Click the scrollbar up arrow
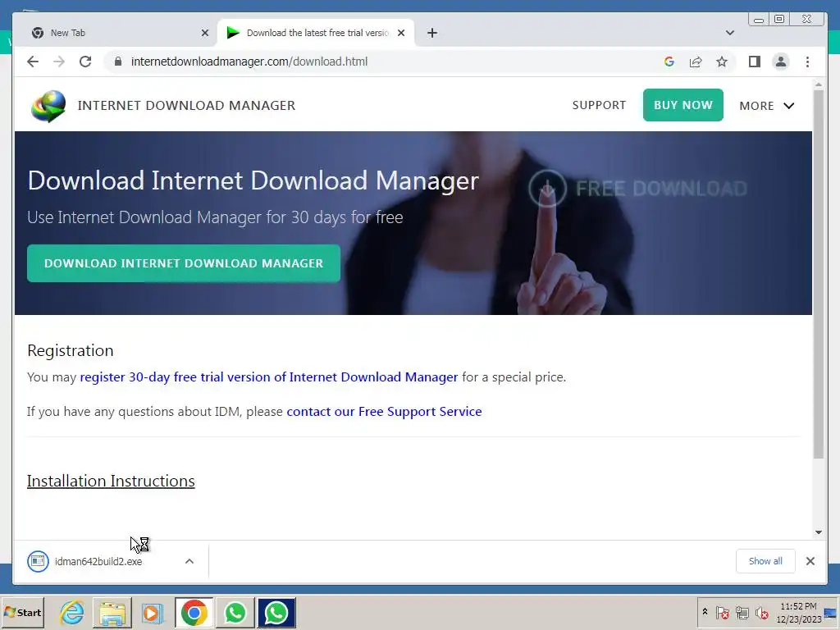The width and height of the screenshot is (840, 630). coord(818,84)
